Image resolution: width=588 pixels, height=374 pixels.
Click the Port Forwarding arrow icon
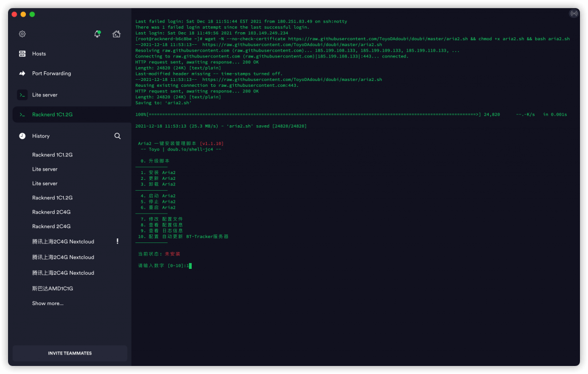[22, 74]
